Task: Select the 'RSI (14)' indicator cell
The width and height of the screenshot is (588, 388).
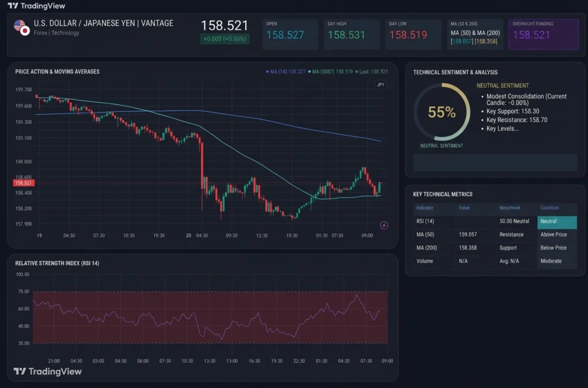Action: [x=425, y=221]
